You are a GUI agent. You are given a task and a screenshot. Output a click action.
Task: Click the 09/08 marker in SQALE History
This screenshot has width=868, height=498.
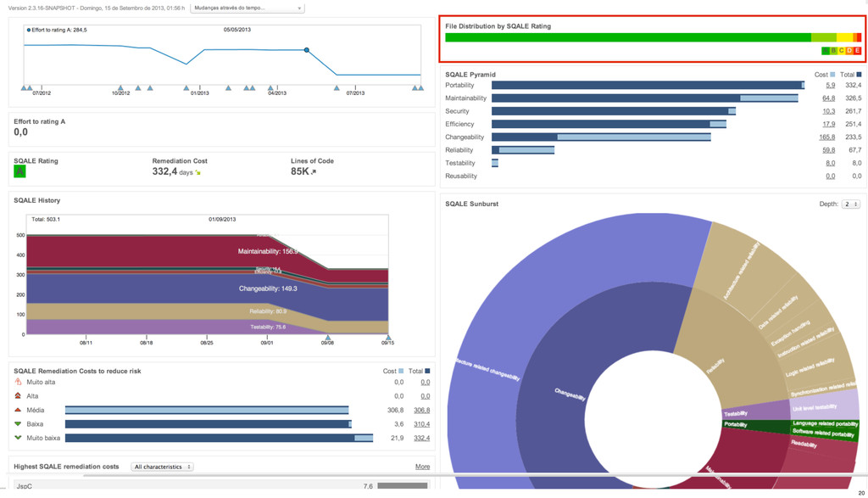328,338
